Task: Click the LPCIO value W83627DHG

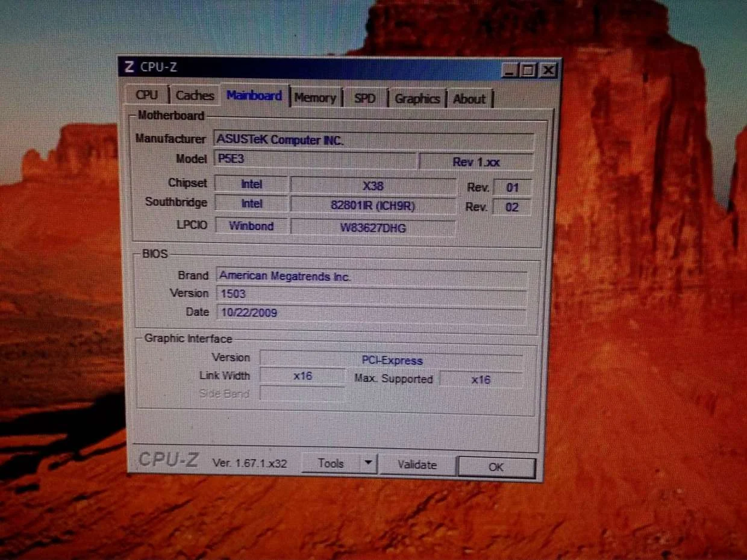Action: pyautogui.click(x=373, y=228)
